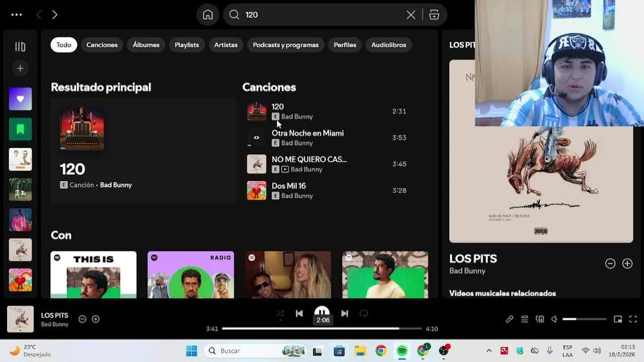
Task: Open the weather widget 23°C Despejado
Action: point(30,350)
